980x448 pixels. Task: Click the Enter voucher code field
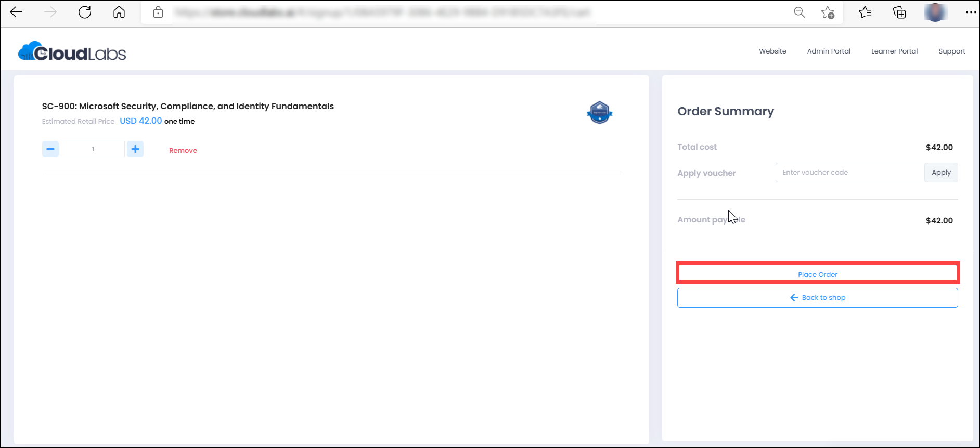[x=850, y=173]
